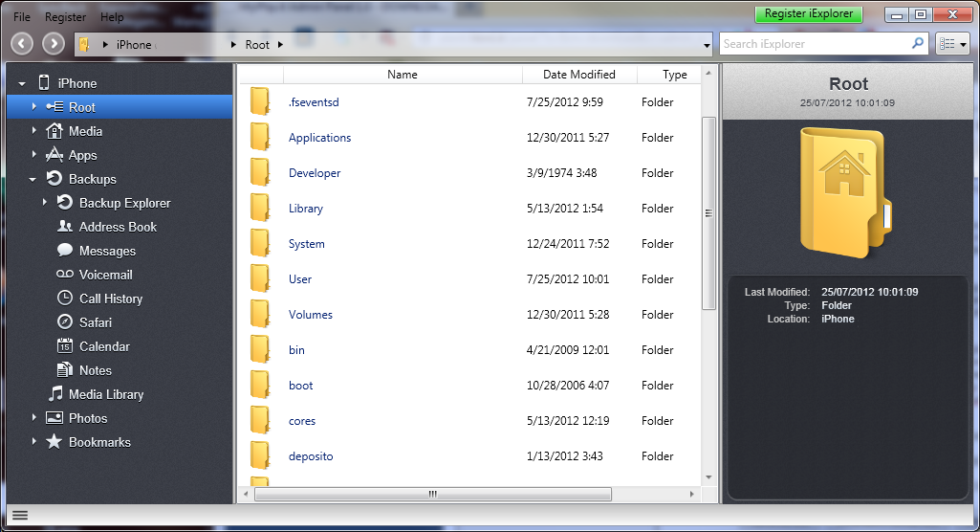Click the navigate back arrow button
This screenshot has width=980, height=532.
tap(23, 44)
